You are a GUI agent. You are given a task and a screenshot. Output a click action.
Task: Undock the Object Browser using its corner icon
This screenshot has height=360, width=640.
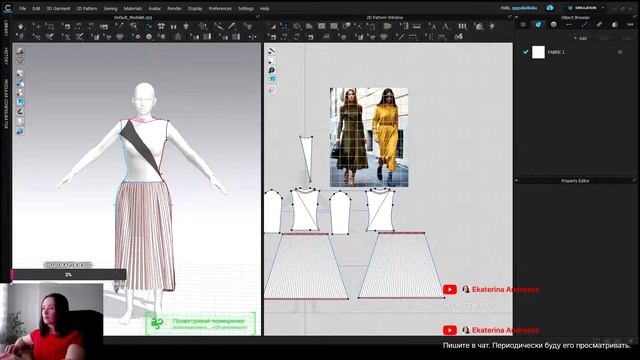(634, 18)
